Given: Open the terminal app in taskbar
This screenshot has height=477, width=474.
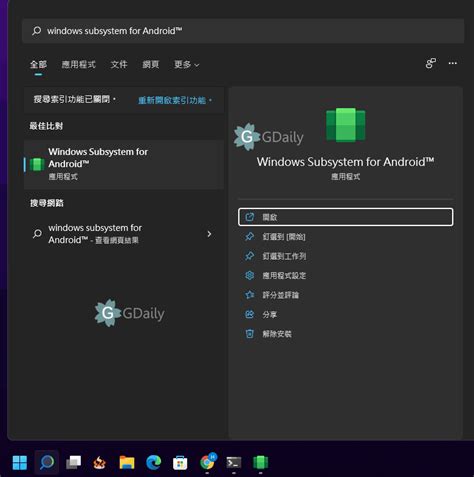Looking at the screenshot, I should (x=234, y=462).
